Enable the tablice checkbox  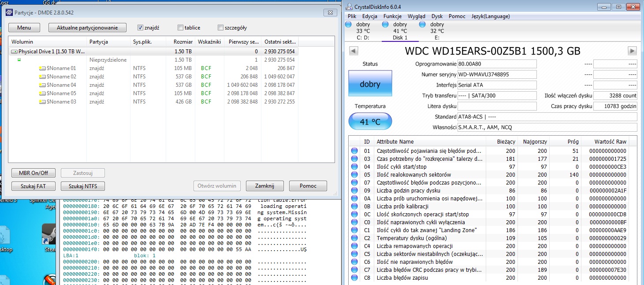(x=180, y=27)
